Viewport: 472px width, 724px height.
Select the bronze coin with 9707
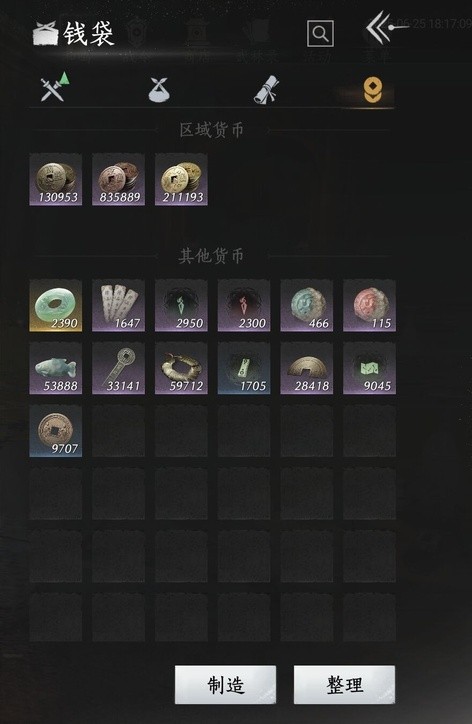click(x=56, y=431)
